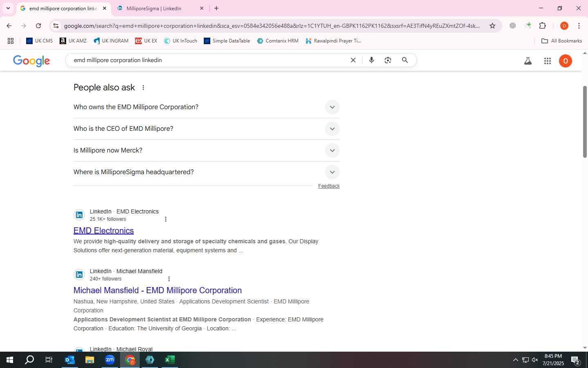Click LinkedIn favicon of Michael Mansfield result
Viewport: 588px width, 368px height.
(79, 275)
